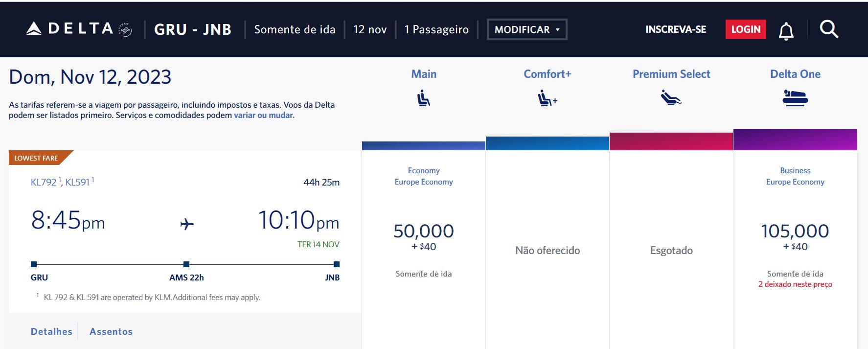Expand the MODIFICAR dropdown
This screenshot has height=349, width=868.
pyautogui.click(x=527, y=29)
